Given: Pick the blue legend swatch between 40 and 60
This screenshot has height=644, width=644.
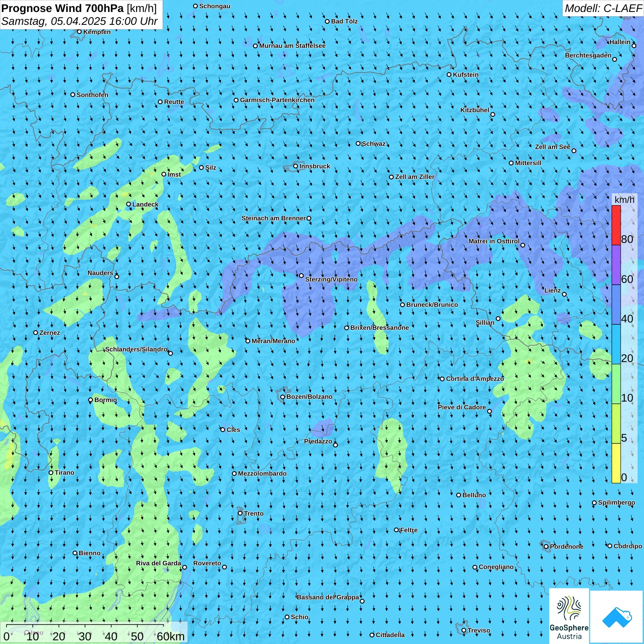Looking at the screenshot, I should [616, 305].
